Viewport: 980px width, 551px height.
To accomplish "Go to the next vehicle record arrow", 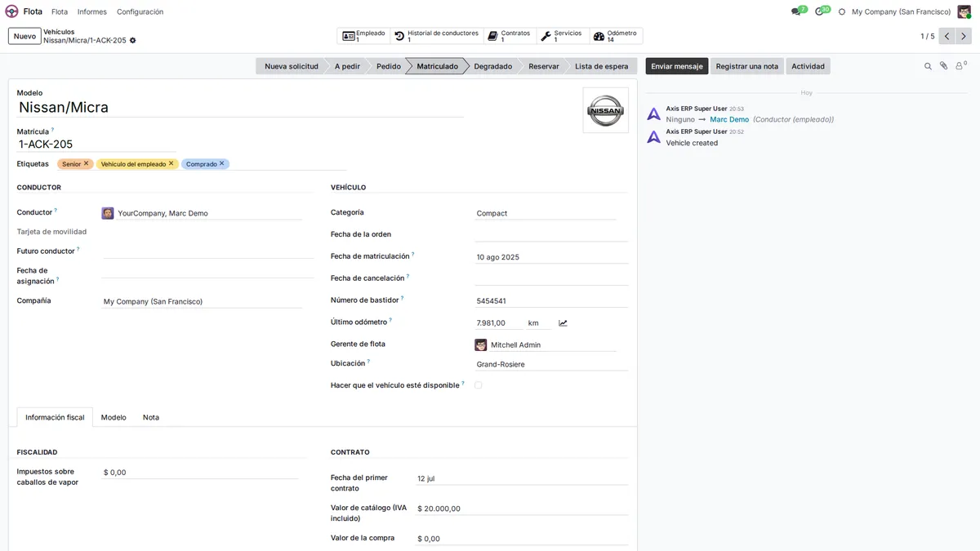I will coord(964,36).
